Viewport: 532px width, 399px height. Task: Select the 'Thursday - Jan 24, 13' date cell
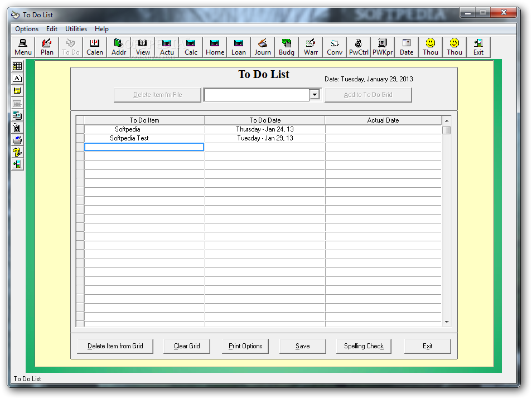265,129
